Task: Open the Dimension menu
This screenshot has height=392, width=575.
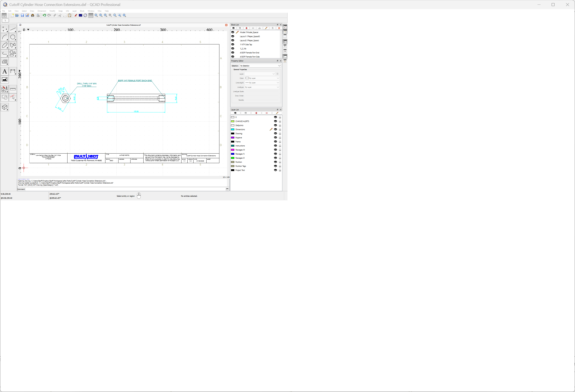Action: pyautogui.click(x=42, y=11)
